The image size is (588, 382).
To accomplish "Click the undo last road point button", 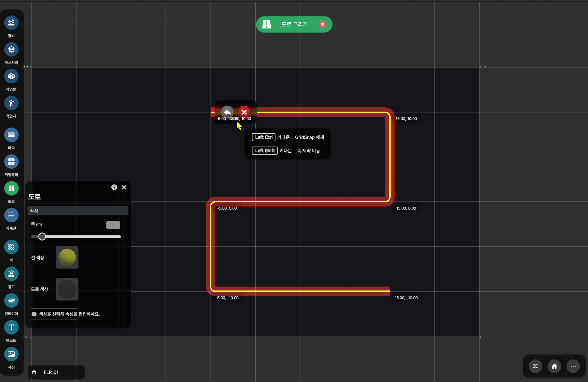I will tap(227, 112).
